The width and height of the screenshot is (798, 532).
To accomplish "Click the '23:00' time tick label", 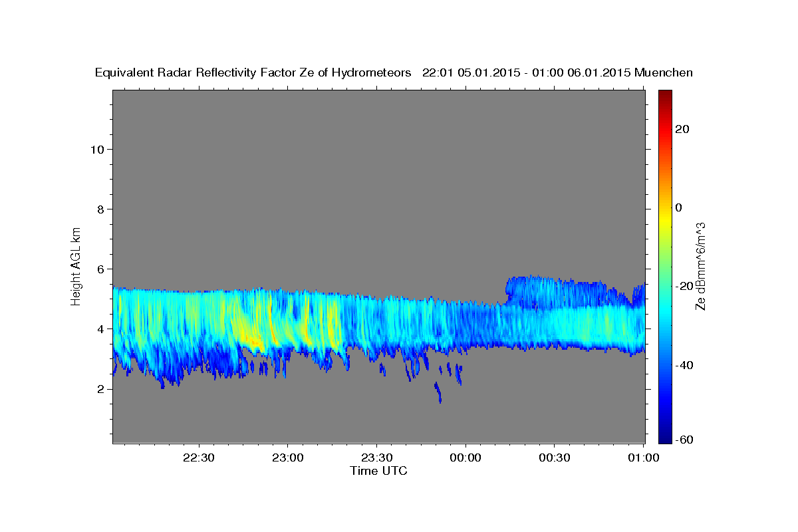I will pyautogui.click(x=288, y=458).
